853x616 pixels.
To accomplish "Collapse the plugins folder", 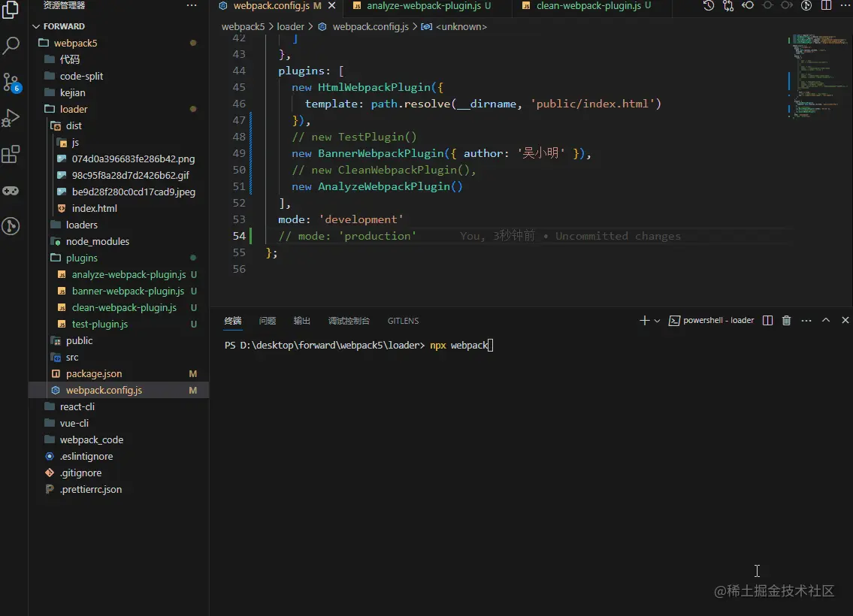I will click(119, 258).
